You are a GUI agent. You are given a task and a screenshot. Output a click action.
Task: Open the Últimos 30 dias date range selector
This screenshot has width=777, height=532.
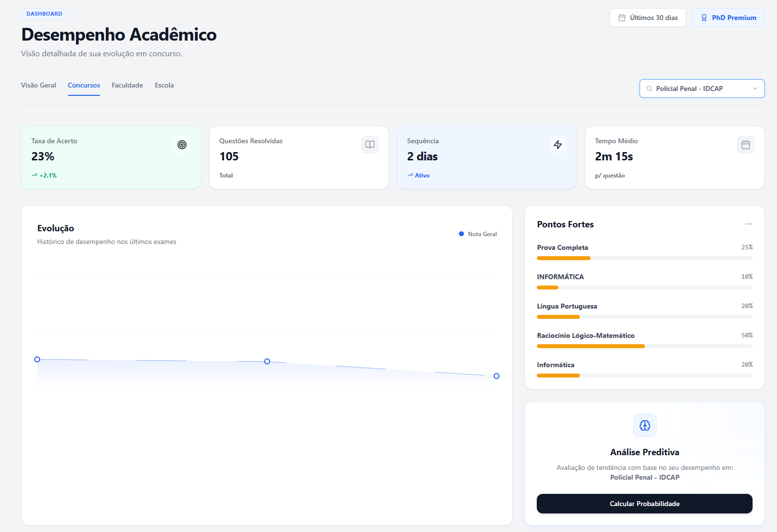pyautogui.click(x=648, y=18)
